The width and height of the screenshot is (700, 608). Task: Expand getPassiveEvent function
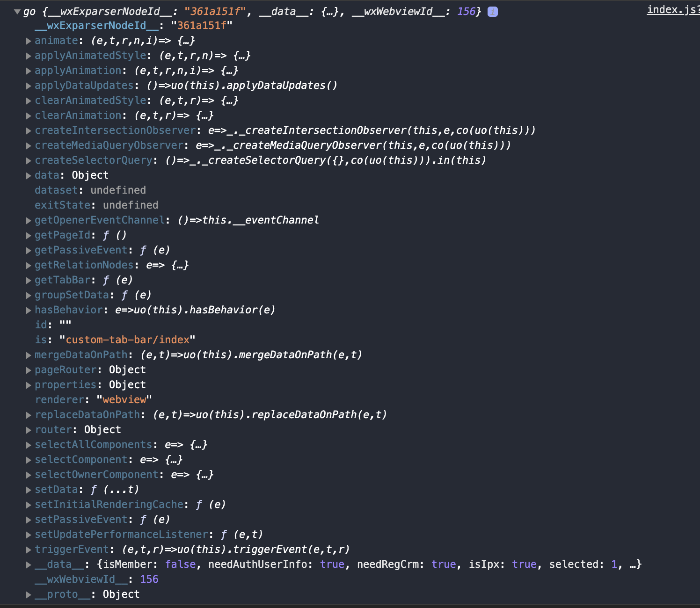click(x=29, y=251)
